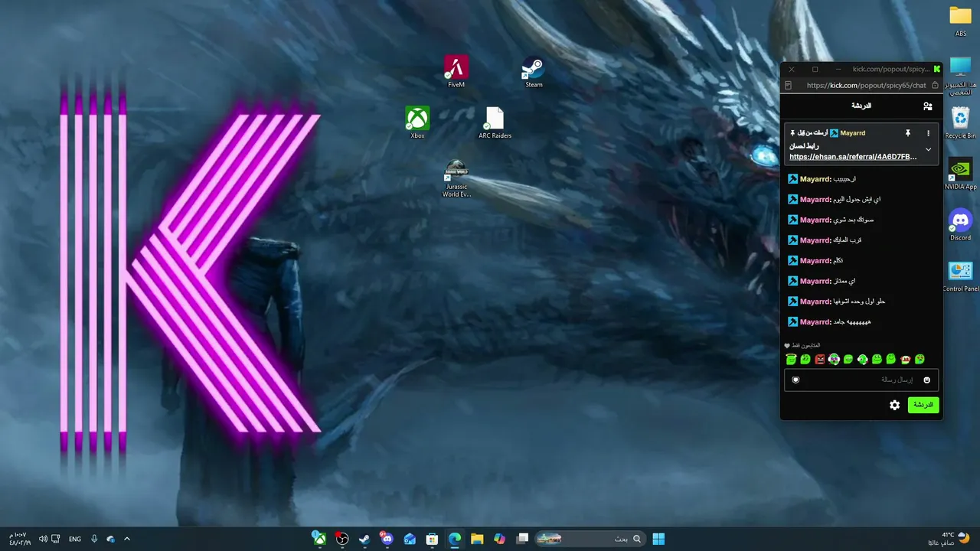Viewport: 980px width, 551px height.
Task: Click the page icon left of address bar
Action: click(x=789, y=86)
